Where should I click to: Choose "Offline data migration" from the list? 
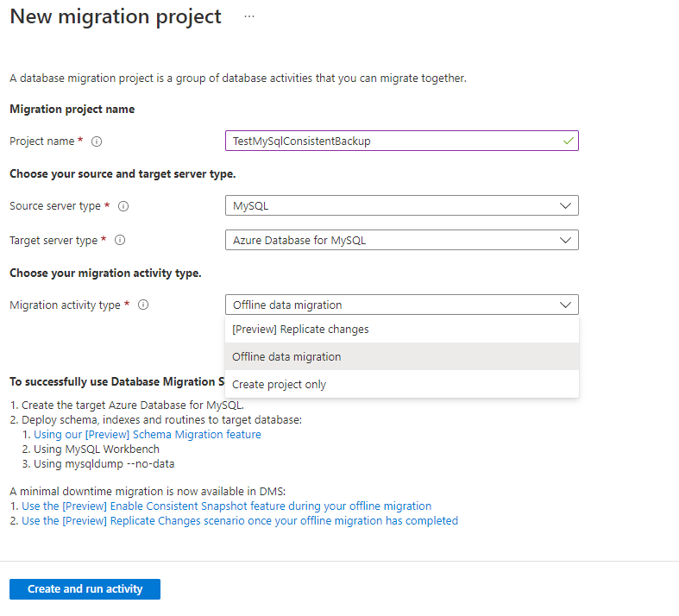click(x=286, y=357)
